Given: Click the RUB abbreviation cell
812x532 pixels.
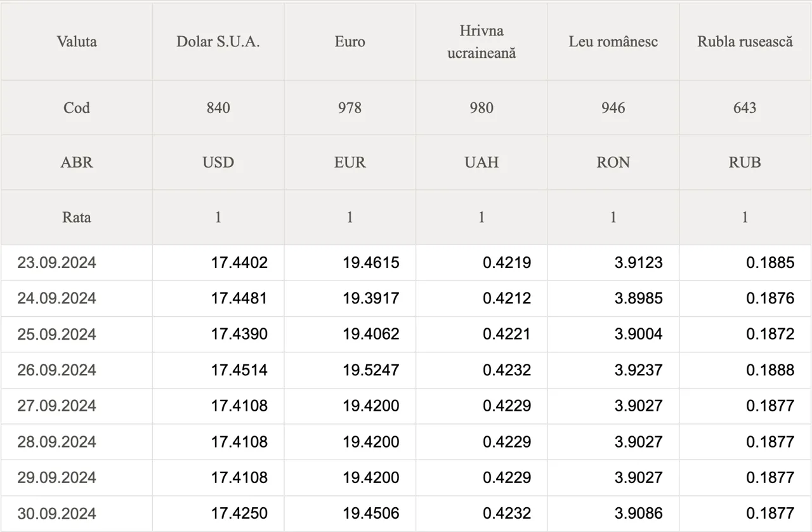Looking at the screenshot, I should (x=745, y=163).
